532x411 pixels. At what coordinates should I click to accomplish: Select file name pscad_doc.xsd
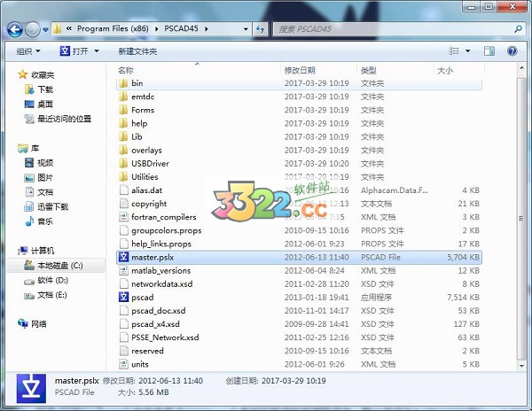159,311
